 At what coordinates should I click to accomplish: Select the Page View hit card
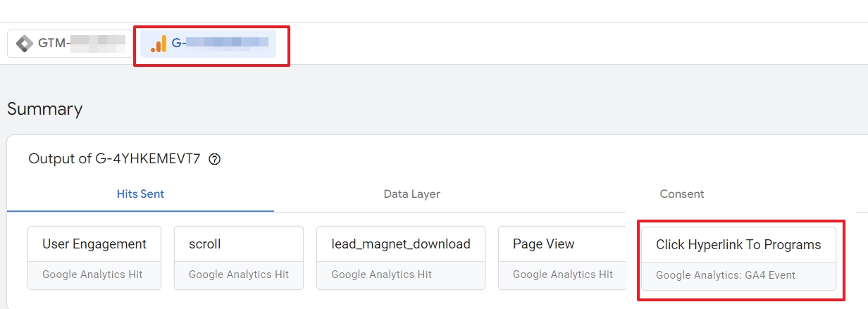[562, 258]
